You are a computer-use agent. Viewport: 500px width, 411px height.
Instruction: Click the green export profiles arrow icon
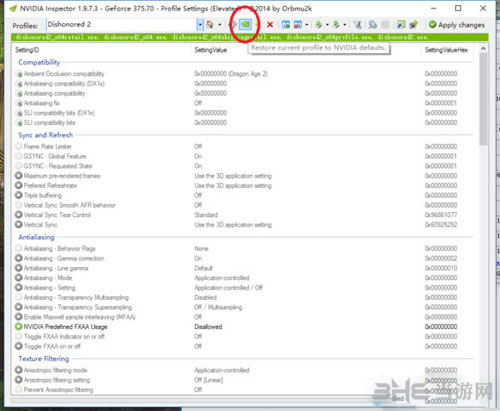point(319,25)
